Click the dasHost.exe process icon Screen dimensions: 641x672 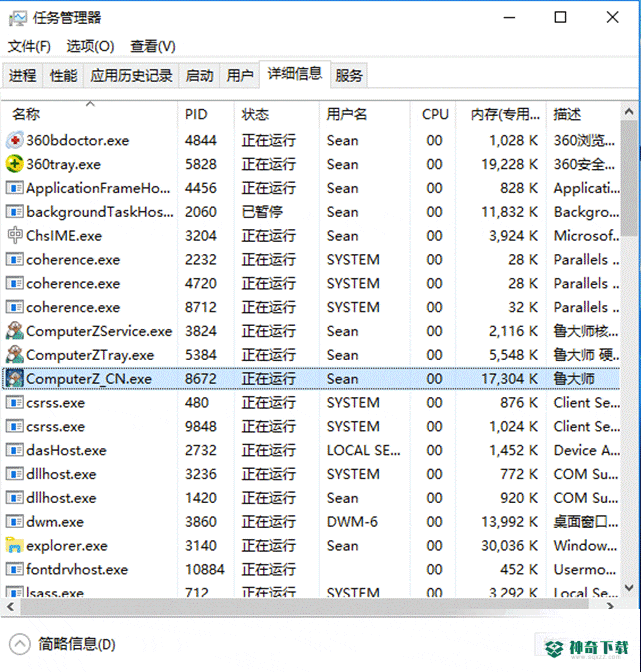[x=15, y=450]
